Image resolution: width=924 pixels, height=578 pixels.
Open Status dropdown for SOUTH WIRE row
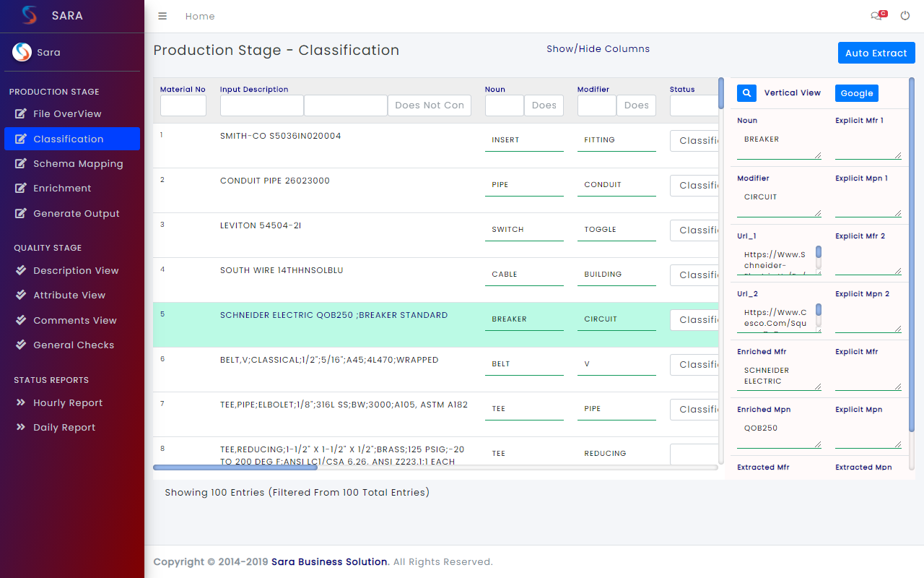tap(694, 275)
